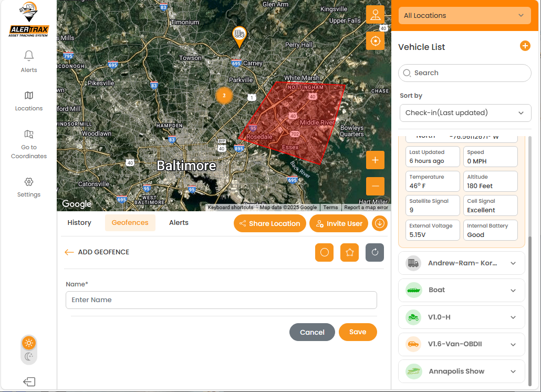Click the Last Updated 6 hours ago cell
541x392 pixels.
[432, 157]
